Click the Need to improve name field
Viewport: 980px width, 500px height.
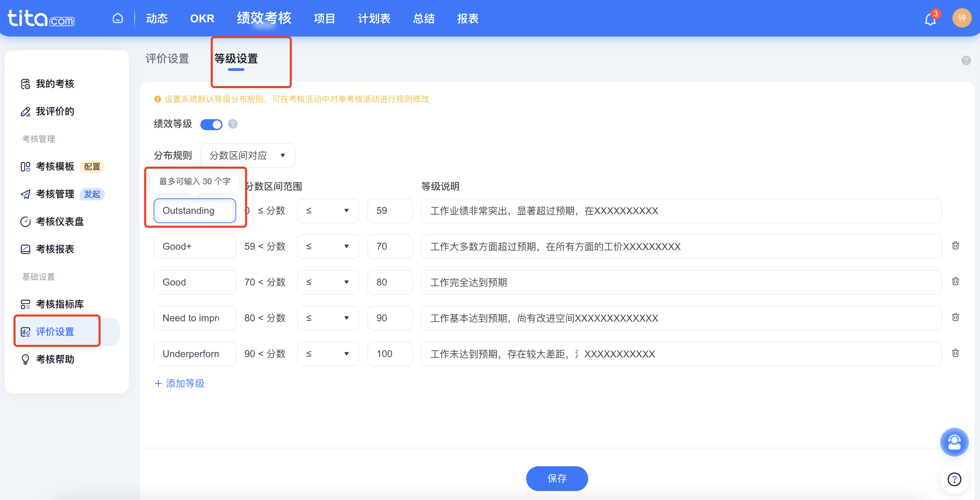[x=195, y=318]
